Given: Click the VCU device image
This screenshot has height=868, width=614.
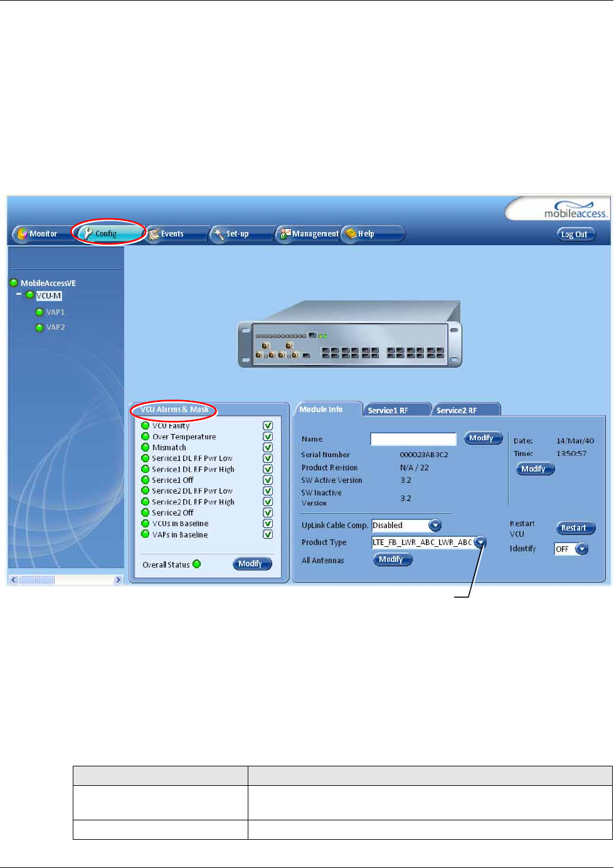Looking at the screenshot, I should [351, 334].
